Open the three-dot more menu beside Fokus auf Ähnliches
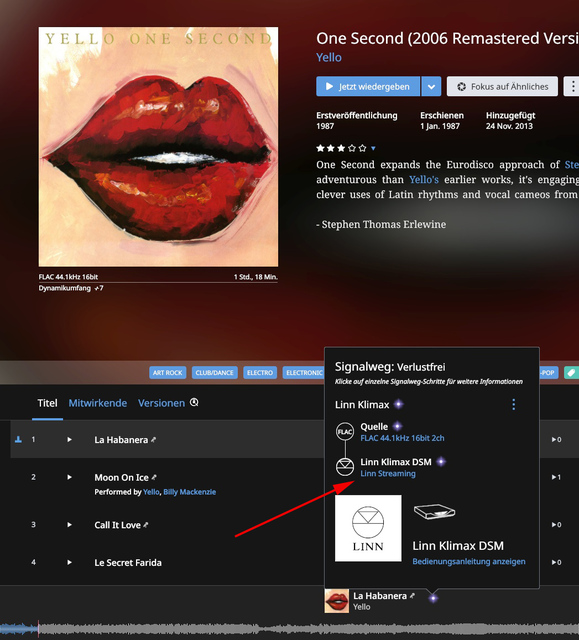 (x=572, y=87)
